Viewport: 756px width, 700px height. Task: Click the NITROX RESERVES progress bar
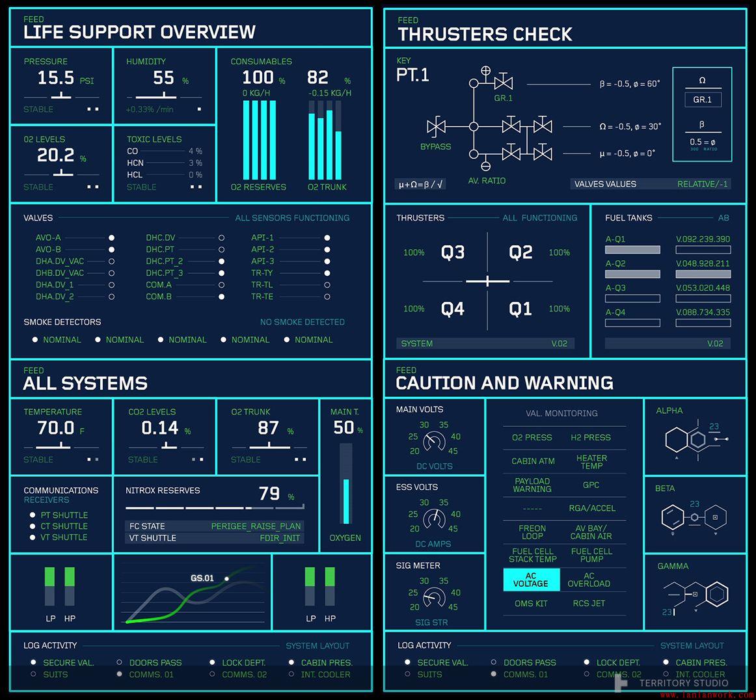coord(214,507)
